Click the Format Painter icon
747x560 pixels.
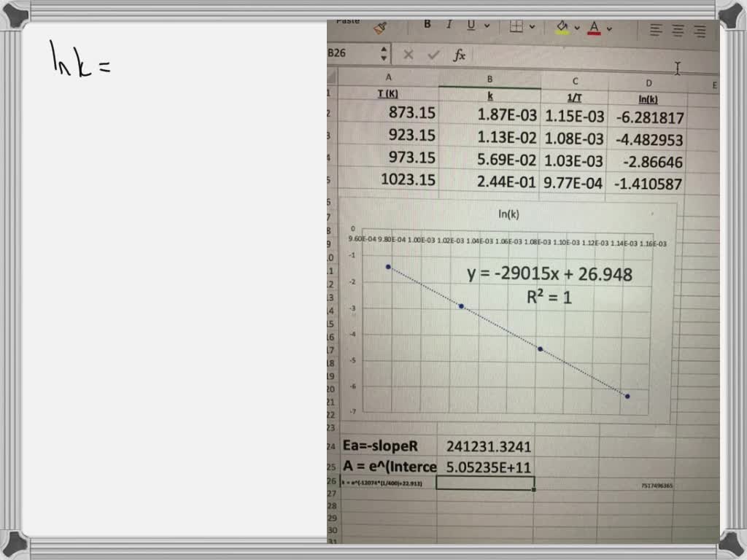(380, 27)
